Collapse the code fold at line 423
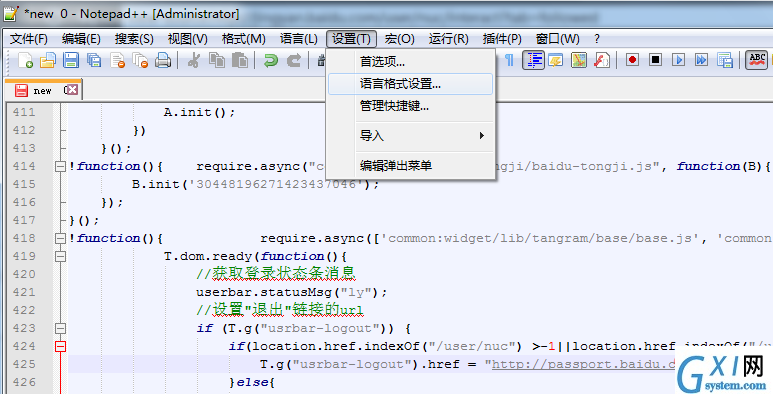 pos(60,328)
